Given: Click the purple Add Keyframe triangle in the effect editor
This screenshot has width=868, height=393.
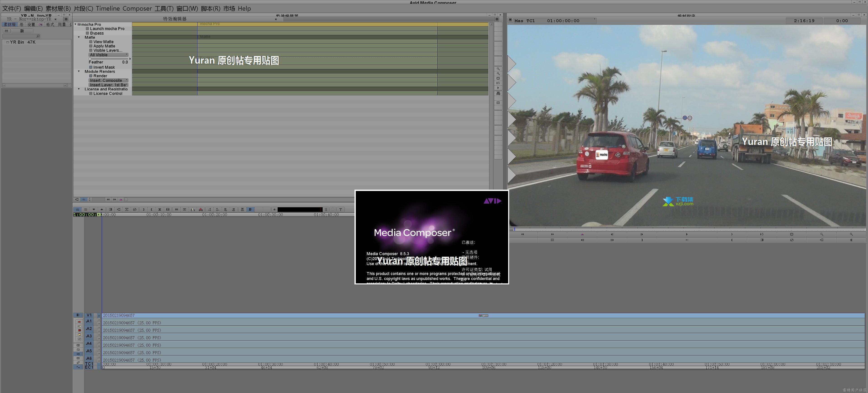Looking at the screenshot, I should tap(121, 199).
